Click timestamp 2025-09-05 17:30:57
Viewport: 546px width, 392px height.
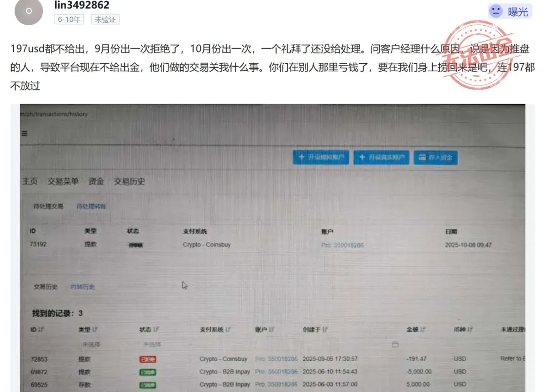click(330, 359)
